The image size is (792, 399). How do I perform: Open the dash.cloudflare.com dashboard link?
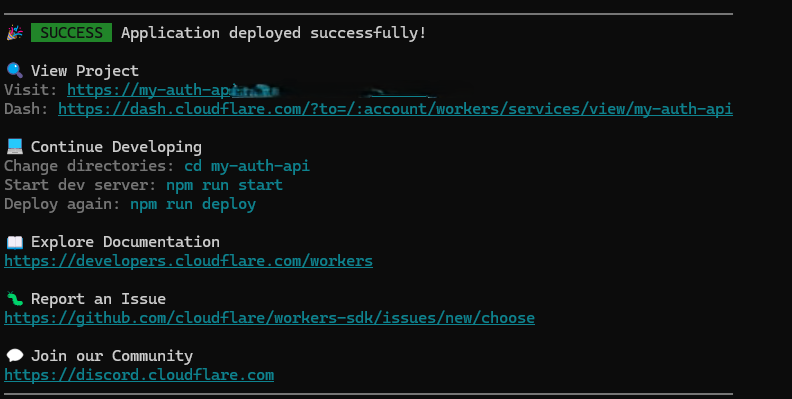pyautogui.click(x=395, y=109)
